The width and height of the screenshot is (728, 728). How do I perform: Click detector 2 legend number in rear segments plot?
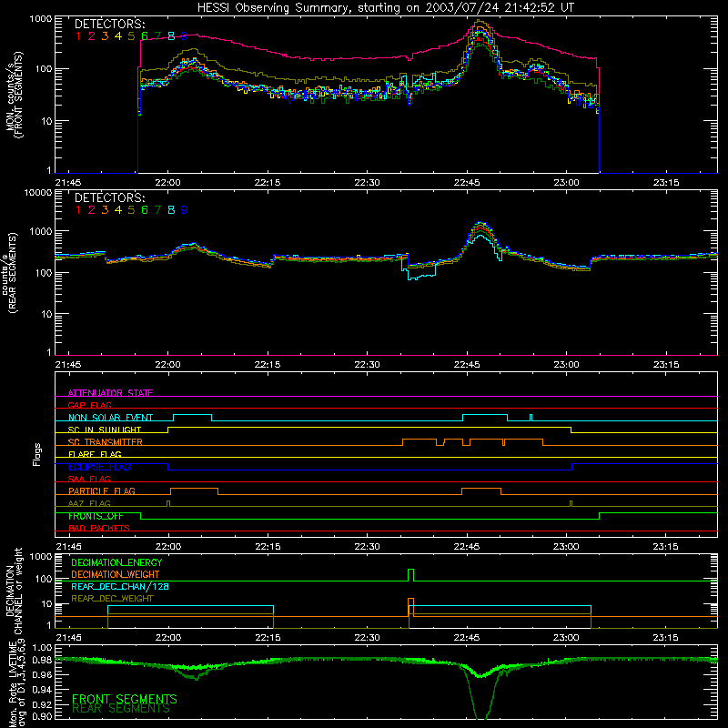(x=92, y=210)
